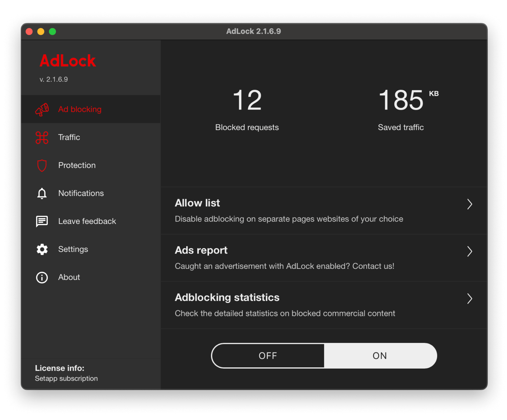Screen dimensions: 507x420
Task: Expand Adblocking statistics chevron
Action: [469, 298]
